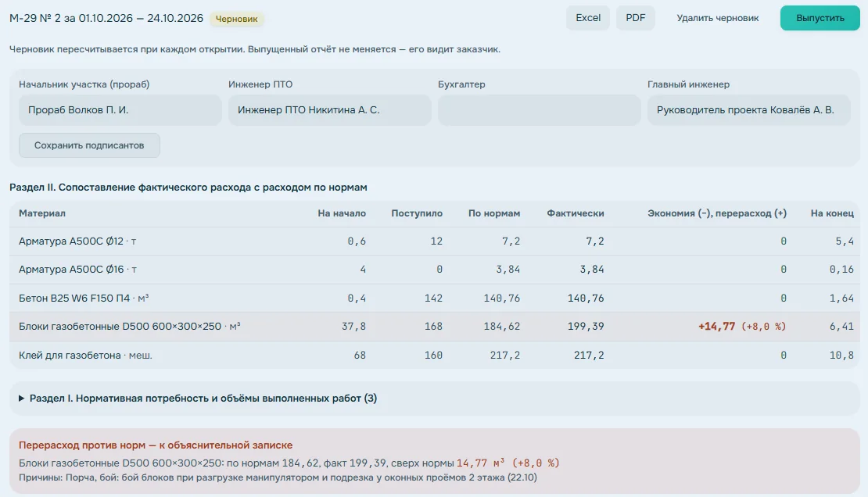The height and width of the screenshot is (497, 868).
Task: Click the Excel export button
Action: 588,18
